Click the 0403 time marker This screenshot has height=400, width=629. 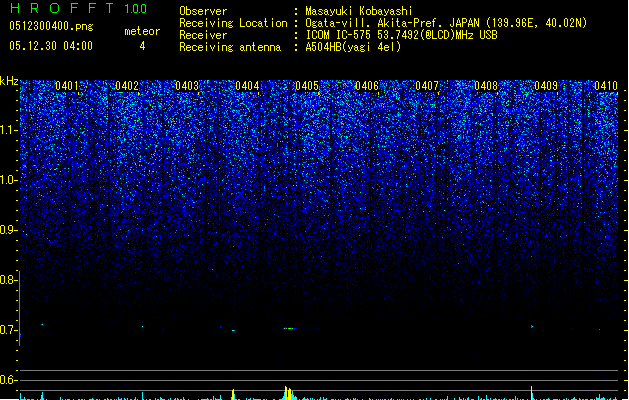[187, 86]
